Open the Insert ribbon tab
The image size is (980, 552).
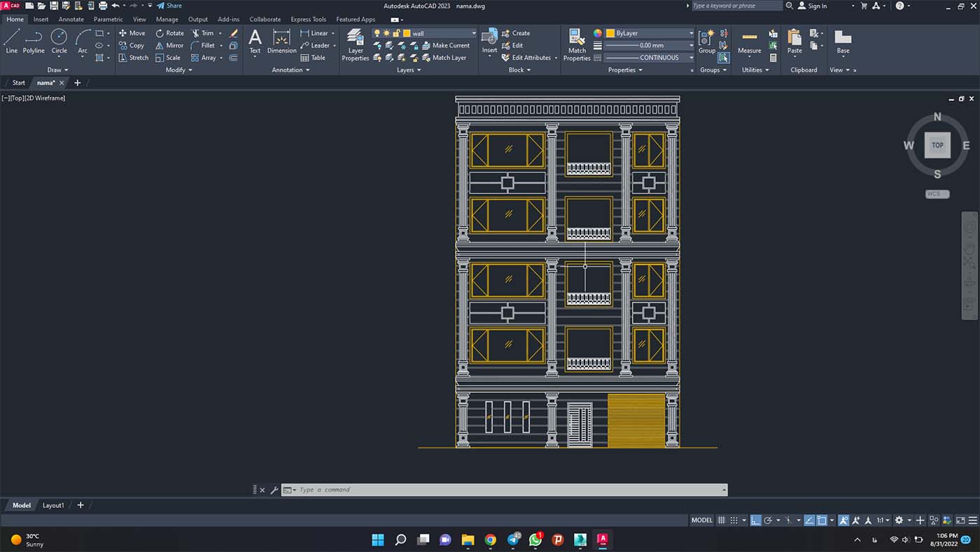[41, 20]
